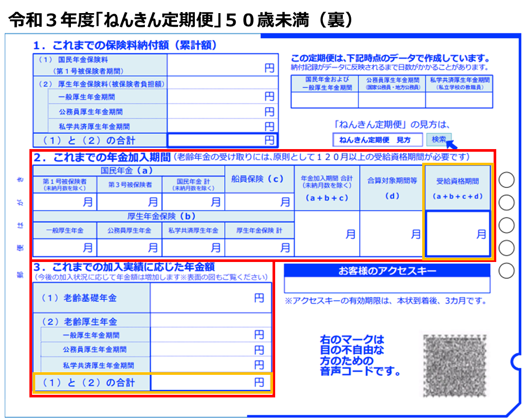Image resolution: width=523 pixels, height=420 pixels.
Task: Select the middle circle of the five on the right
Action: pyautogui.click(x=506, y=225)
